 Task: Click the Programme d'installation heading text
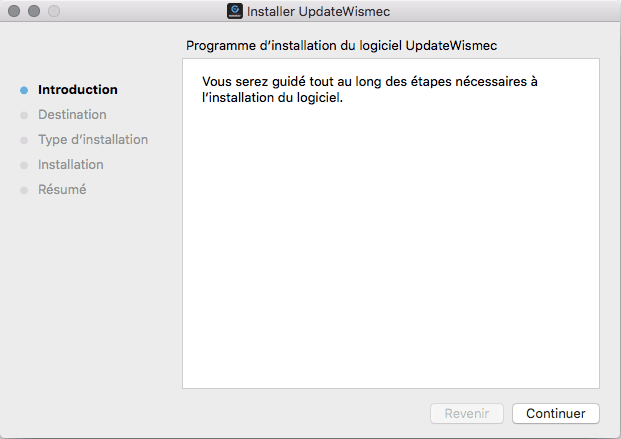(x=341, y=46)
